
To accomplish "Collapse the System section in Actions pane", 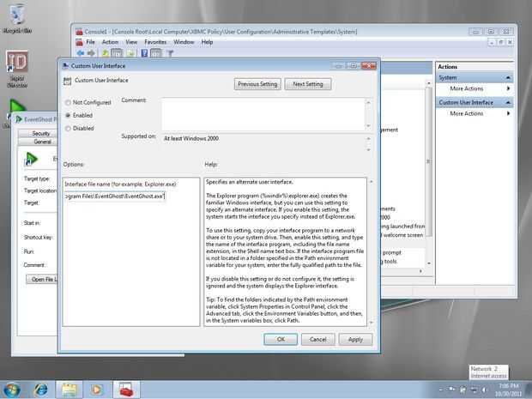I will click(508, 78).
